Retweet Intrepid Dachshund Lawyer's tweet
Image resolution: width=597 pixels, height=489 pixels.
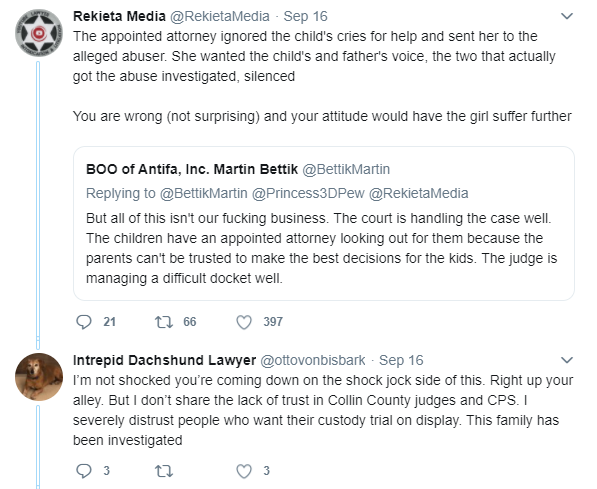coord(164,471)
